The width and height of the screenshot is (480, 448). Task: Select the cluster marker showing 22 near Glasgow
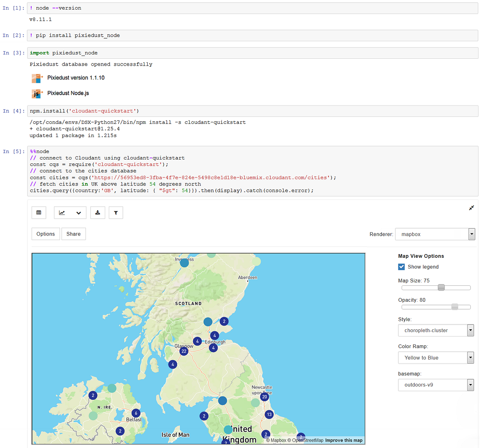(184, 351)
